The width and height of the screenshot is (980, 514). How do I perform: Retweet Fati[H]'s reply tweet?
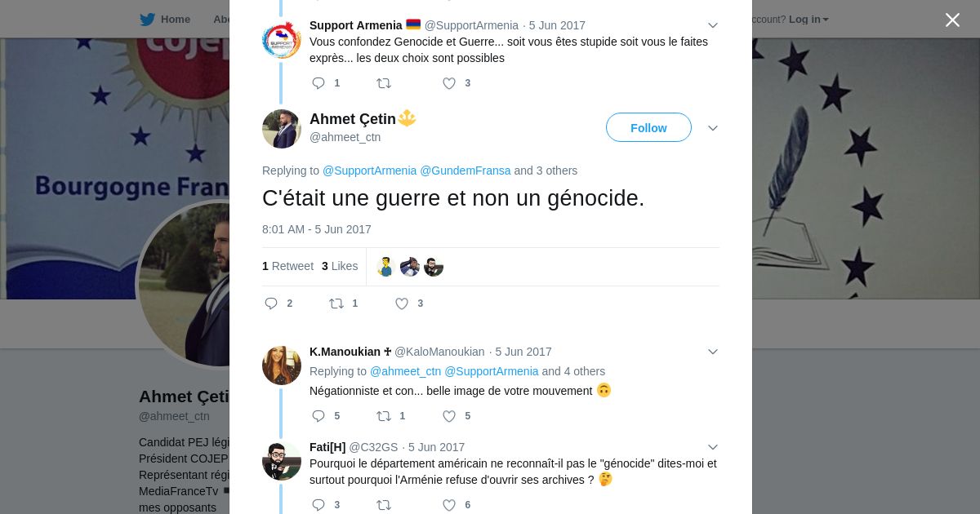(x=384, y=505)
